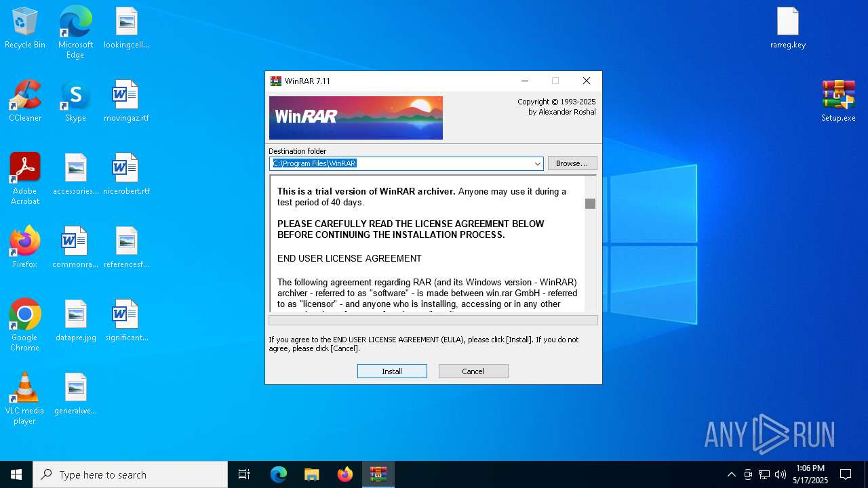The image size is (868, 488).
Task: Open the notifications action center
Action: coord(846,474)
